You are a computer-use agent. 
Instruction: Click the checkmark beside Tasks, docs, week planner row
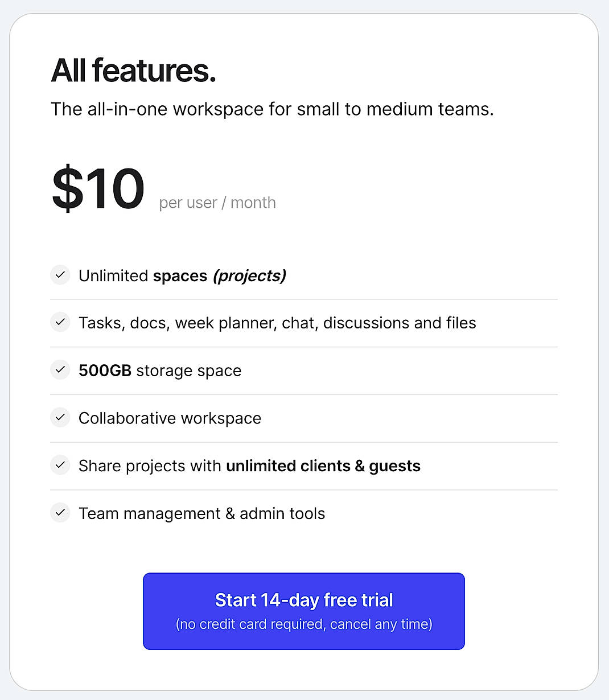(x=60, y=322)
